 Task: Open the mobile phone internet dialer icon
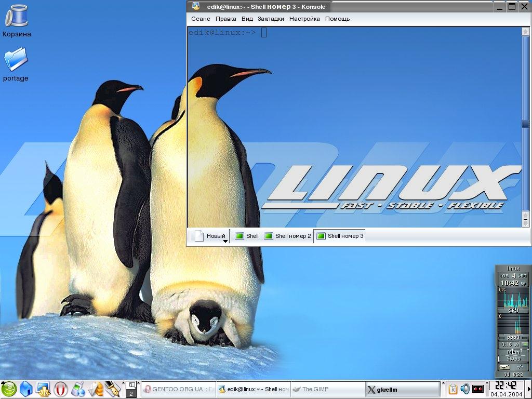tap(78, 389)
